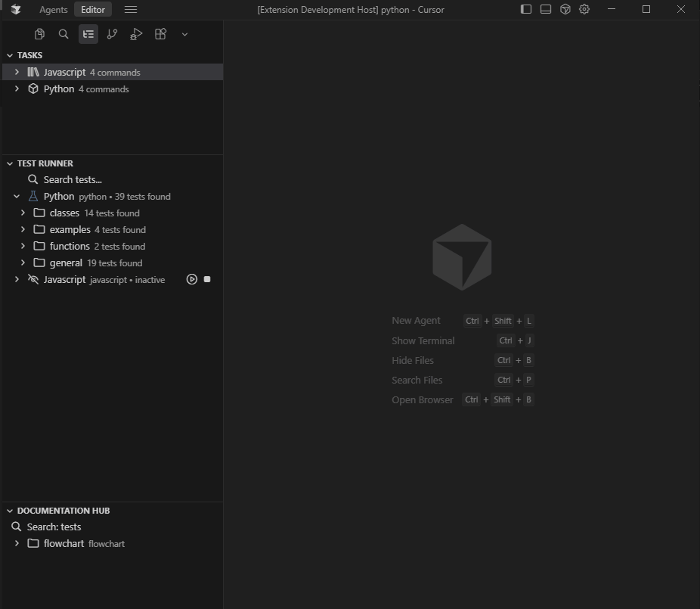Click the Search tests field
The width and height of the screenshot is (700, 609).
tap(113, 179)
